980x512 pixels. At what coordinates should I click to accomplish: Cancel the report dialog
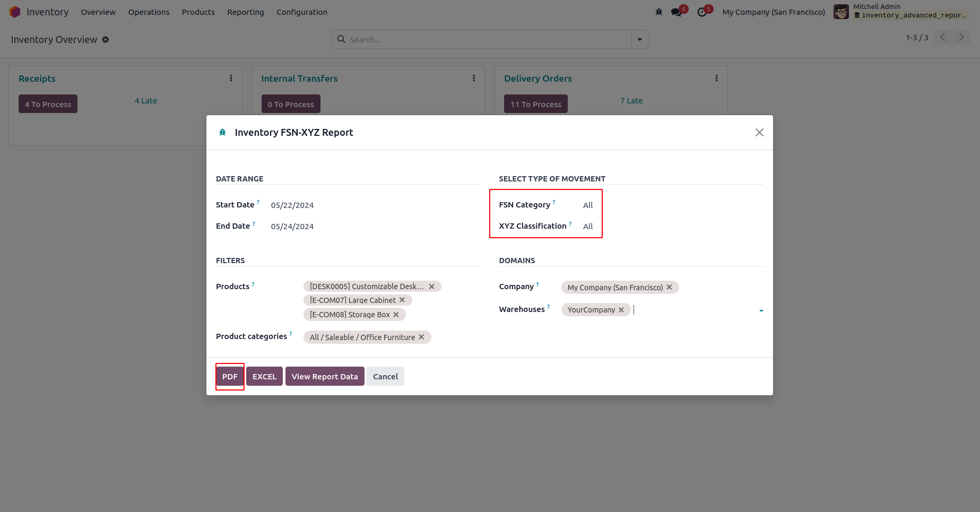click(385, 376)
